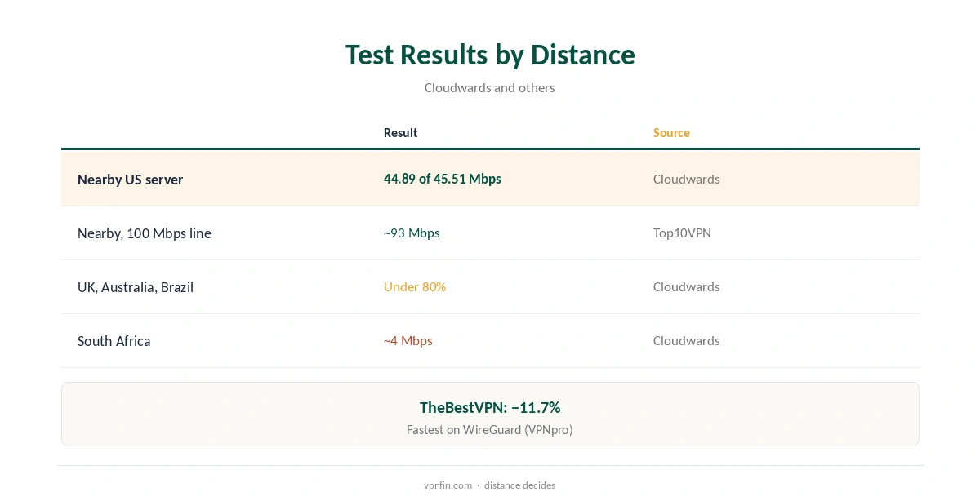Click the '44.89 of 45.51 Mbps' result
The image size is (980, 501).
[x=443, y=179]
